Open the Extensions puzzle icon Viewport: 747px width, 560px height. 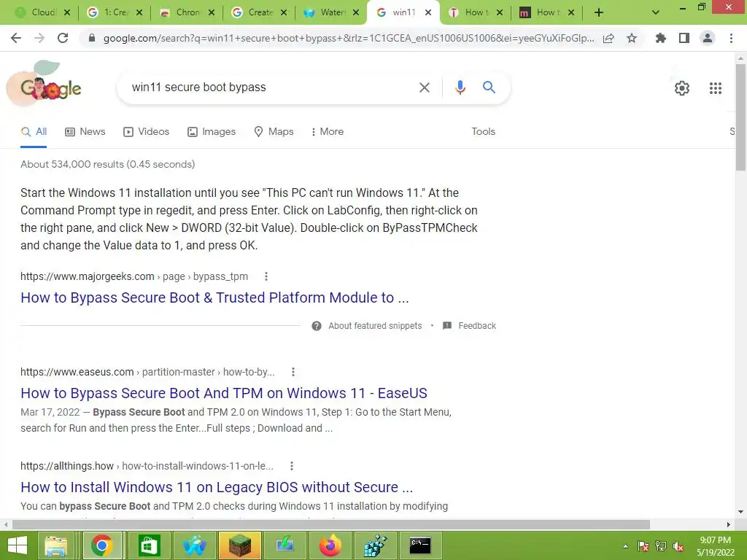pyautogui.click(x=661, y=38)
